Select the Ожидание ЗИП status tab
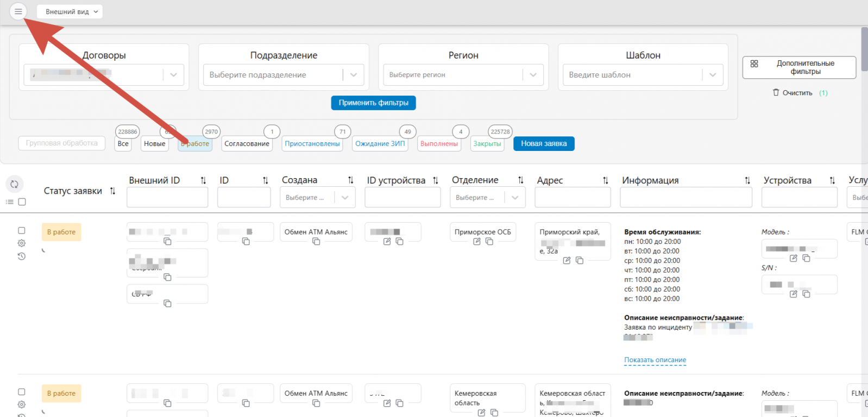 [380, 144]
